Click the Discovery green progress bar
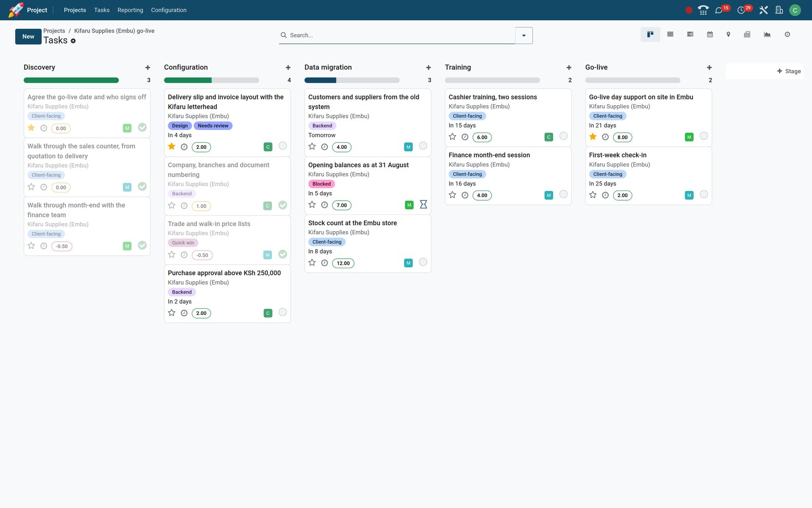Screen dimensions: 812x508 tap(71, 80)
